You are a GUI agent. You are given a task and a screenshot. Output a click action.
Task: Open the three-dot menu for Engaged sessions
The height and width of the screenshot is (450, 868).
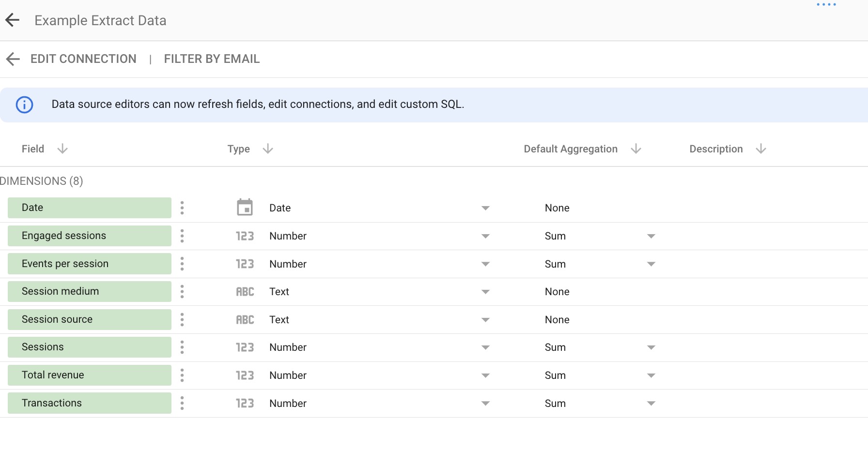click(x=182, y=236)
